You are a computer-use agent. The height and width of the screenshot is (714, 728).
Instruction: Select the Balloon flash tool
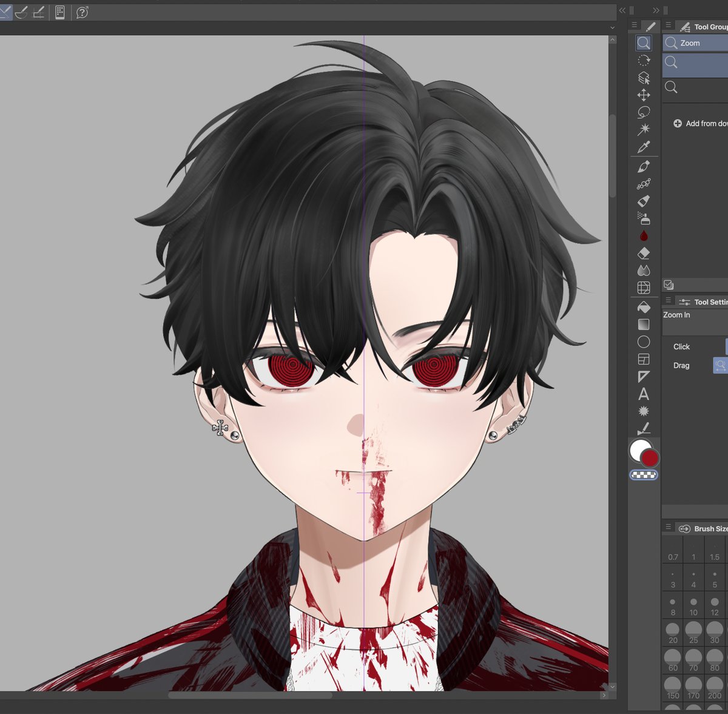coord(644,411)
